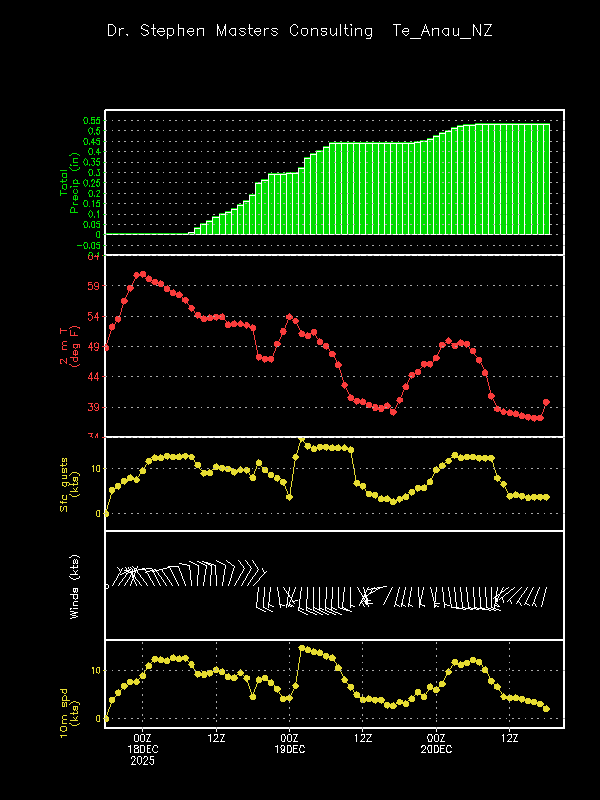This screenshot has width=600, height=800.
Task: Click the 39 tick on temperature axis
Action: tap(93, 407)
